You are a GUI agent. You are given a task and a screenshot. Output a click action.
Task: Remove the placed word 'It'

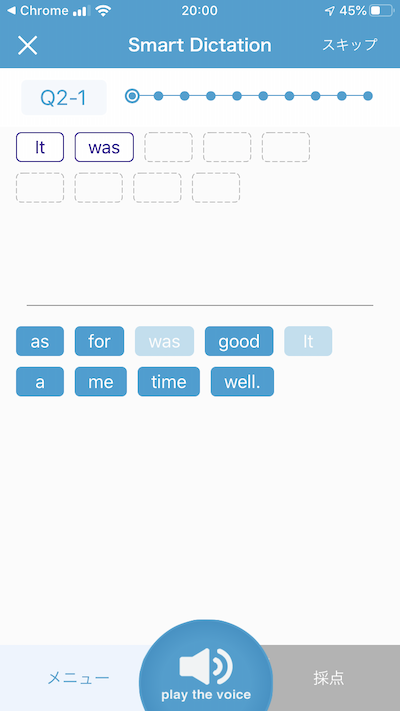pos(40,147)
